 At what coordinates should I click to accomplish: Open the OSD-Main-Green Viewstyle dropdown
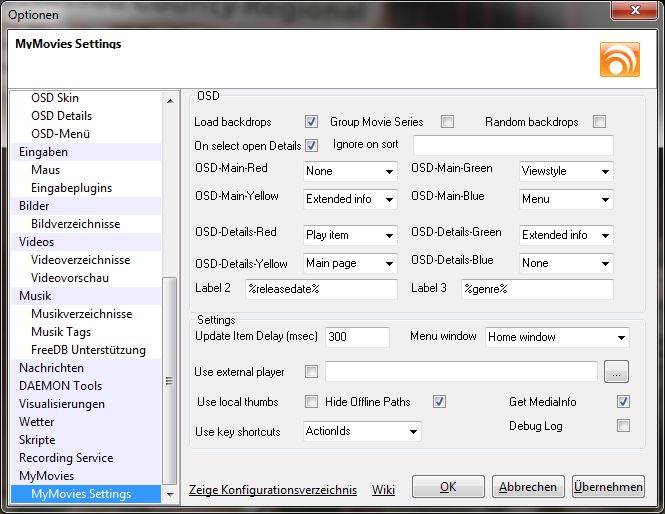(x=565, y=171)
